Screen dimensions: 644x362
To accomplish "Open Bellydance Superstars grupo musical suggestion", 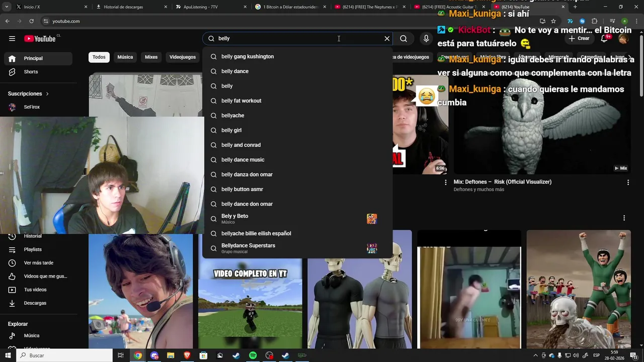I will point(297,248).
